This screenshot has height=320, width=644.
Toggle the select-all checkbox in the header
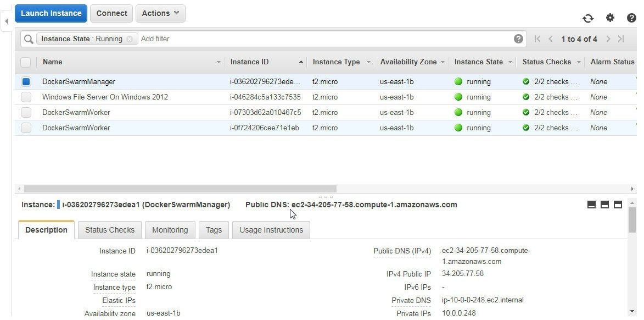pyautogui.click(x=25, y=62)
